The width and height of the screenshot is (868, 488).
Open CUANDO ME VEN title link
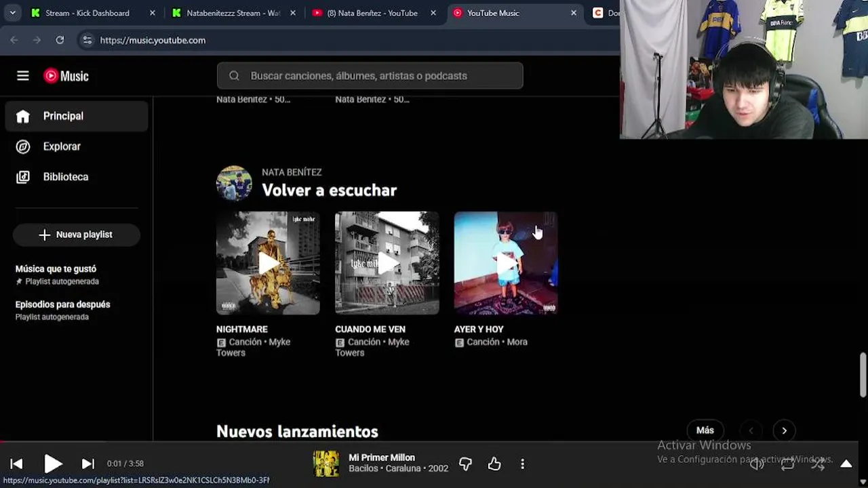point(370,329)
